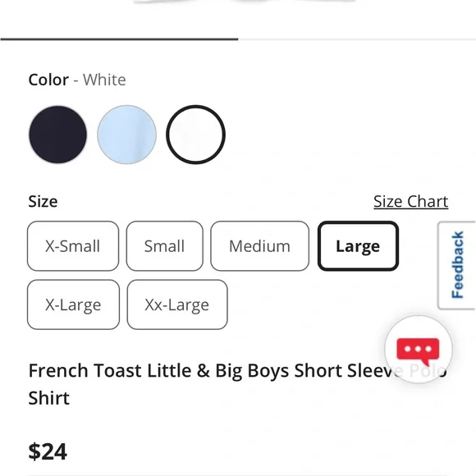Choose the Small size option
476x476 pixels.
pyautogui.click(x=164, y=246)
